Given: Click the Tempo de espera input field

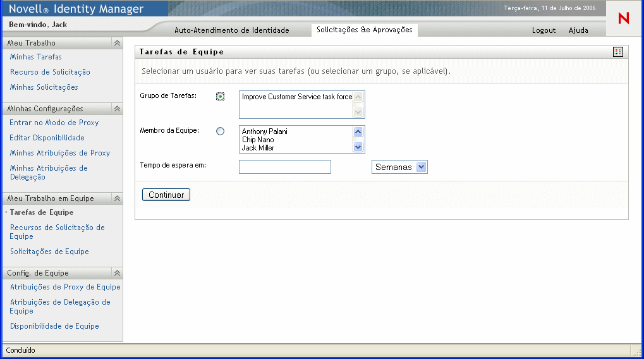Looking at the screenshot, I should click(x=285, y=167).
